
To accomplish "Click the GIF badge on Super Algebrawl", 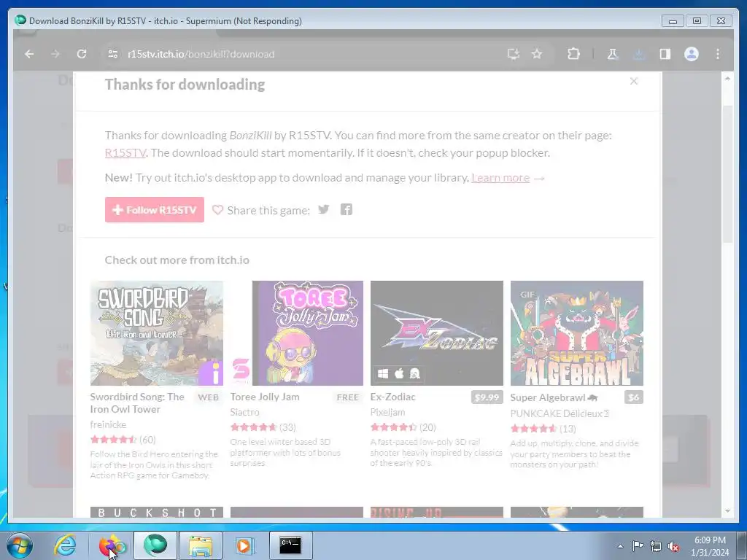I will tap(527, 295).
